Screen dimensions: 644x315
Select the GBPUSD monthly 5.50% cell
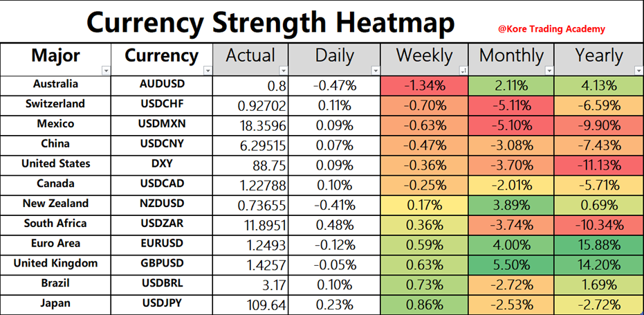pyautogui.click(x=512, y=264)
